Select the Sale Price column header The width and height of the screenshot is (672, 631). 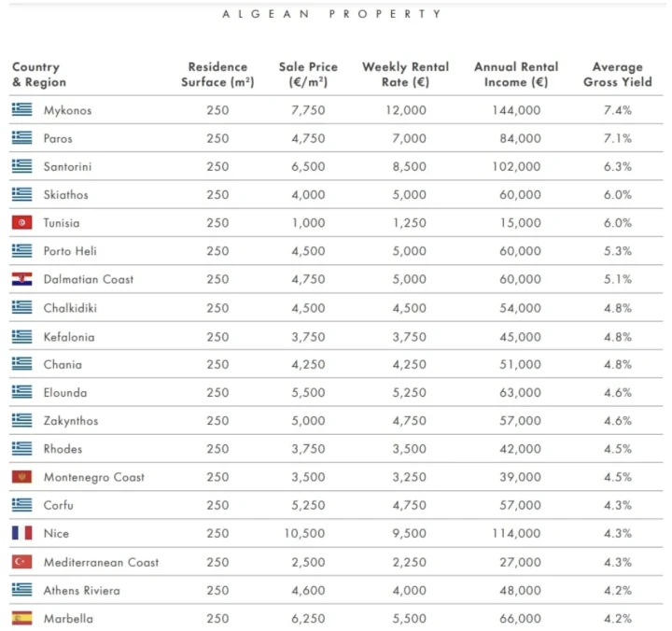[x=308, y=75]
